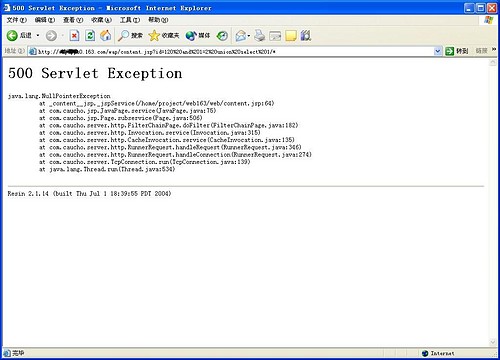500x360 pixels.
Task: Maximize the Internet Explorer window
Action: (481, 8)
